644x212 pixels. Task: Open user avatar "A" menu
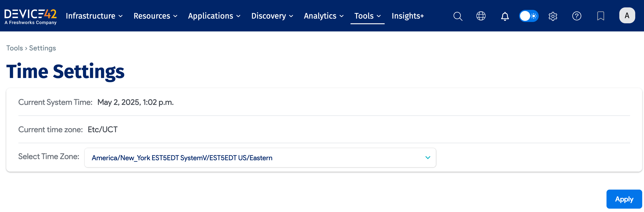click(627, 15)
